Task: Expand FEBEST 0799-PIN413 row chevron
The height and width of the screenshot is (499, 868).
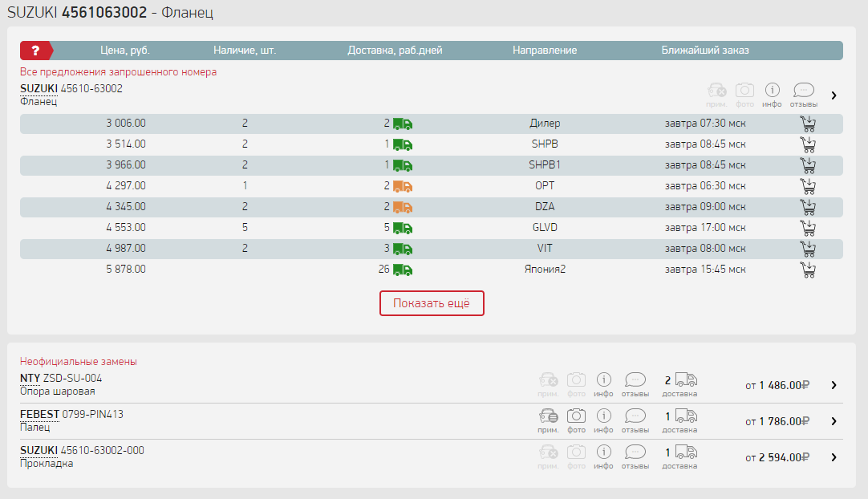Action: point(834,421)
